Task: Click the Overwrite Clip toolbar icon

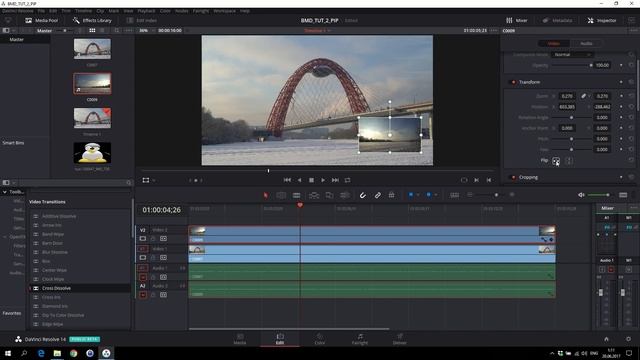Action: point(329,196)
